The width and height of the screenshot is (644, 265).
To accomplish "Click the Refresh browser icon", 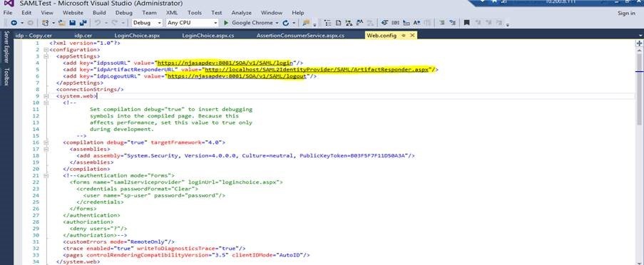I will (x=286, y=23).
